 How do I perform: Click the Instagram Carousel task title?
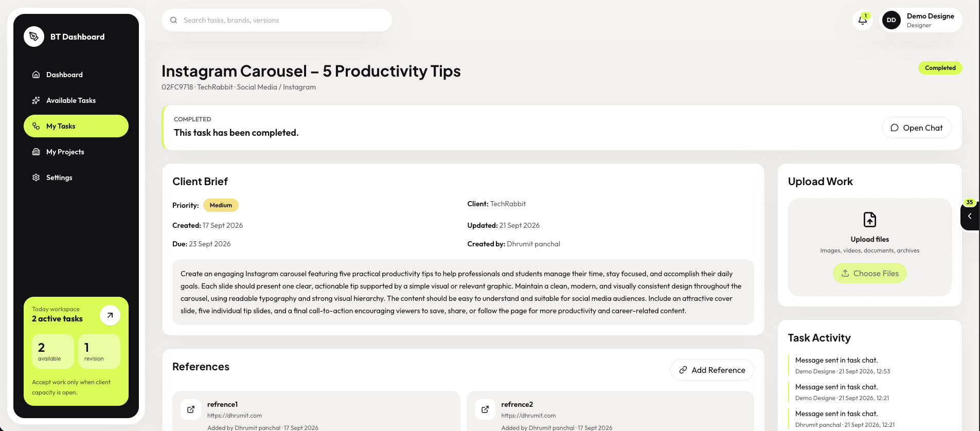click(311, 71)
